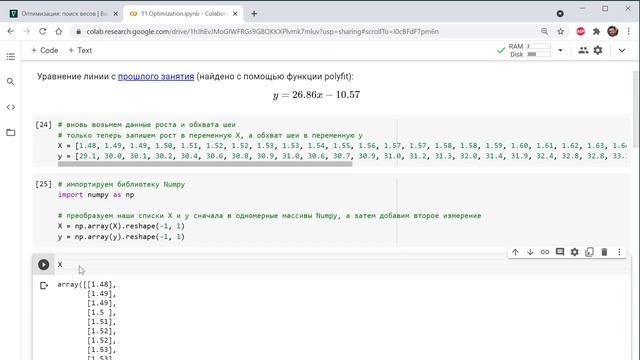The image size is (640, 360).
Task: Open the Extensions puzzle icon
Action: coord(596,31)
